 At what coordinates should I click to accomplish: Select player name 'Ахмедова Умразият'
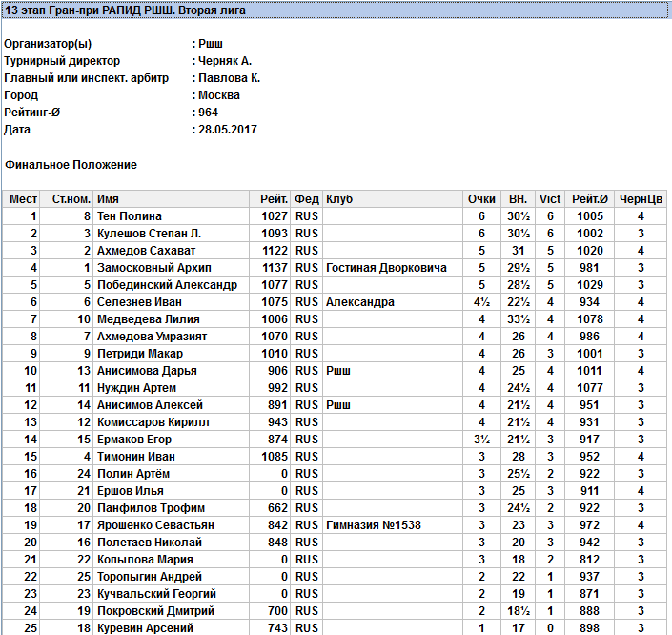tap(153, 337)
